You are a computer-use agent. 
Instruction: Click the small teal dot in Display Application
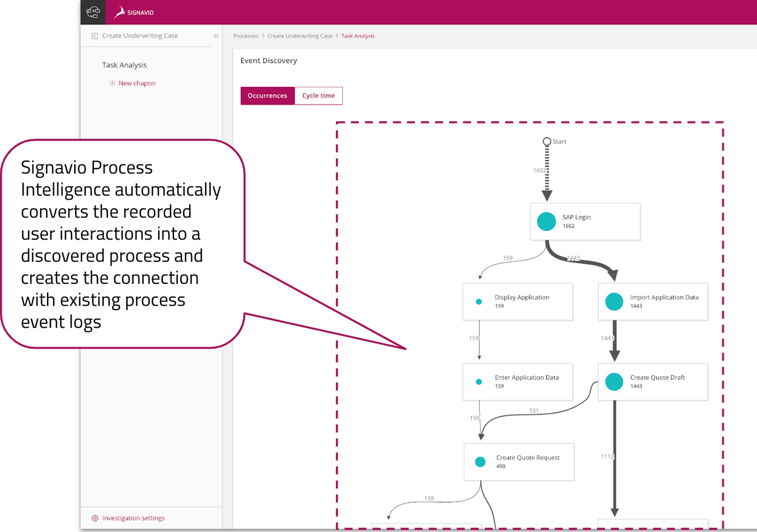pos(479,302)
